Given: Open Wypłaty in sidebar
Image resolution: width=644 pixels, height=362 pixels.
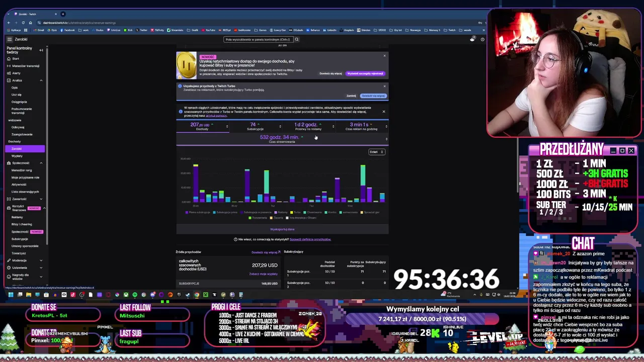Looking at the screenshot, I should coord(17,156).
